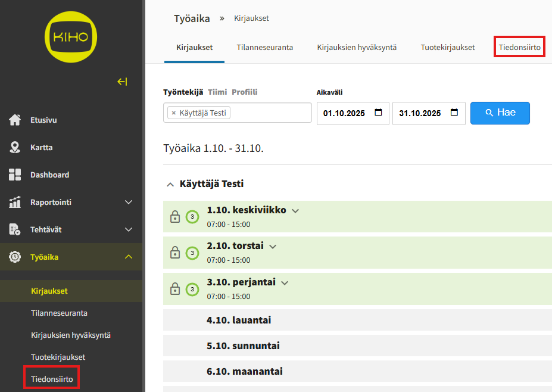The image size is (552, 392).
Task: Expand the Raportointi sidebar menu
Action: click(129, 202)
